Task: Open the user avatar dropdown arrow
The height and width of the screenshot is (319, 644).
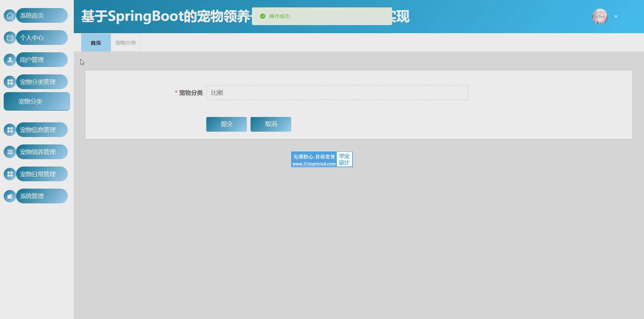Action: tap(616, 17)
